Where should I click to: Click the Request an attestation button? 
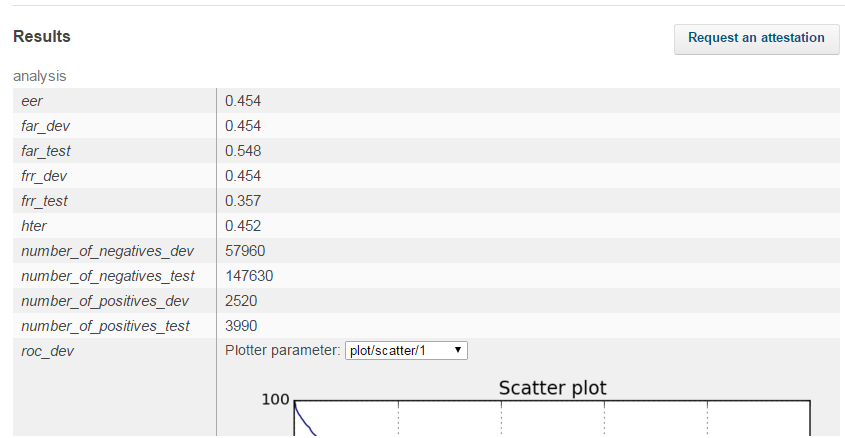[x=756, y=38]
